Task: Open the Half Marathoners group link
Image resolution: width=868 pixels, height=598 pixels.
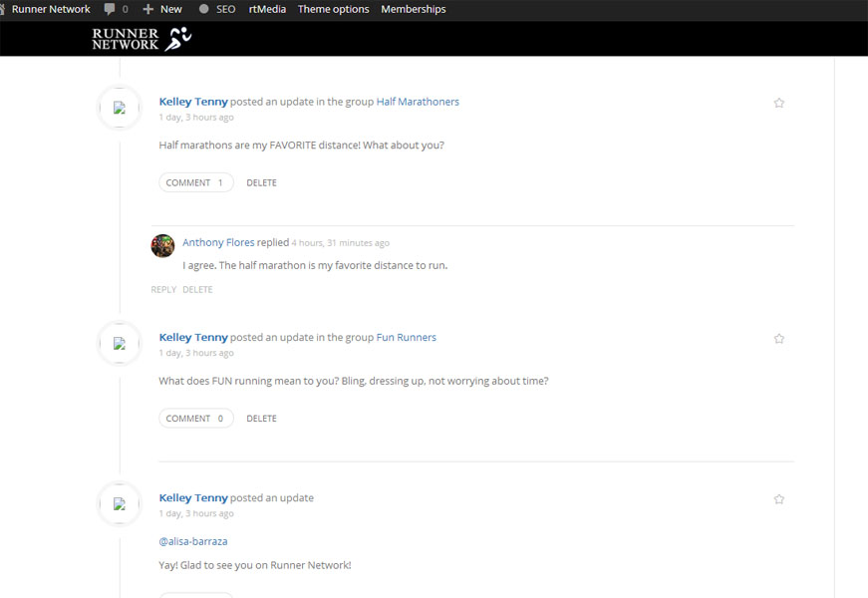Action: [x=418, y=102]
